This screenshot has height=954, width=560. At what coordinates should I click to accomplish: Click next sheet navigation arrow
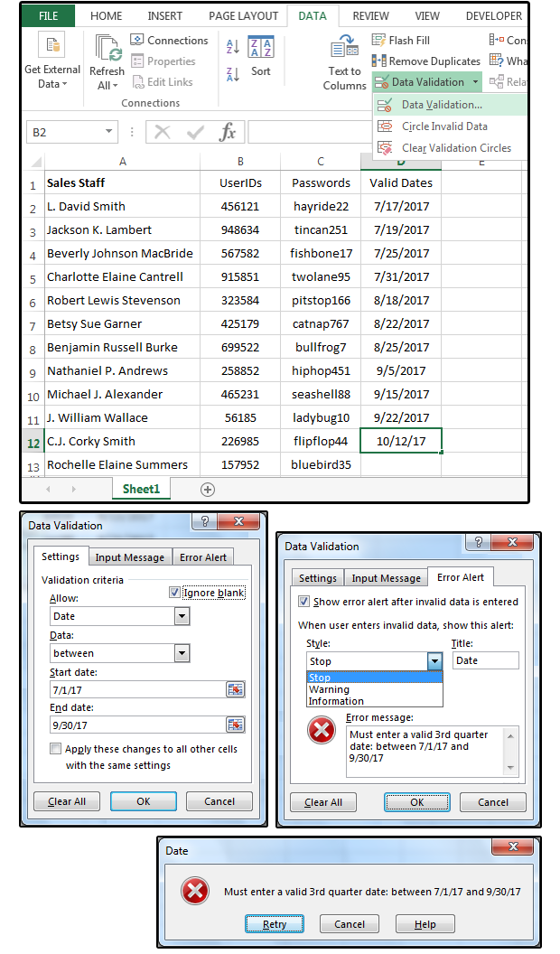(73, 489)
